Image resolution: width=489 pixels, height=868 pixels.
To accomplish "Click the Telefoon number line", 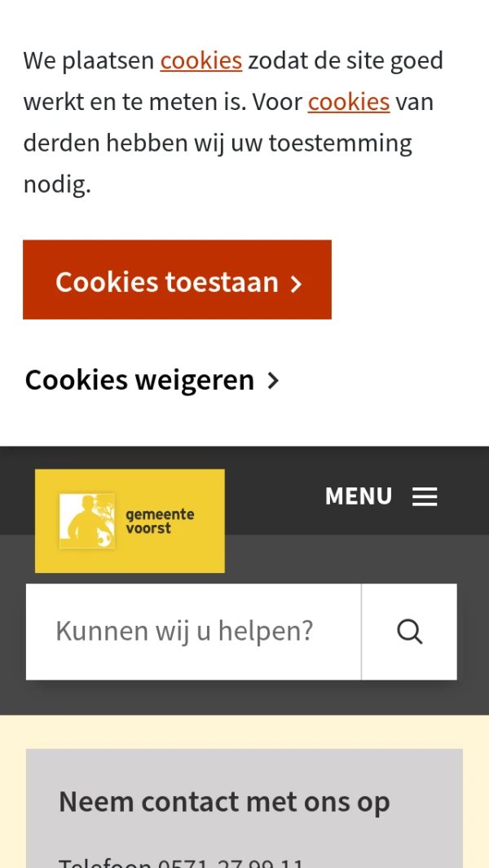I will (x=182, y=862).
